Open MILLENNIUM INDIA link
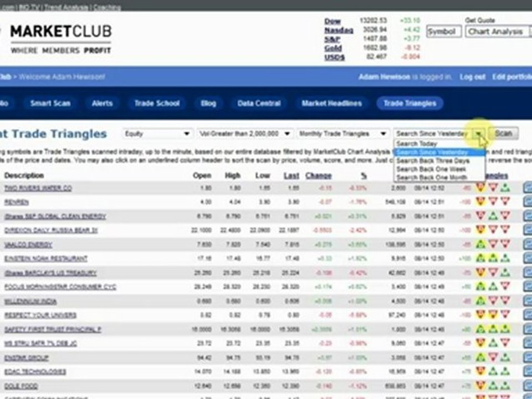This screenshot has width=532, height=399. pyautogui.click(x=30, y=301)
